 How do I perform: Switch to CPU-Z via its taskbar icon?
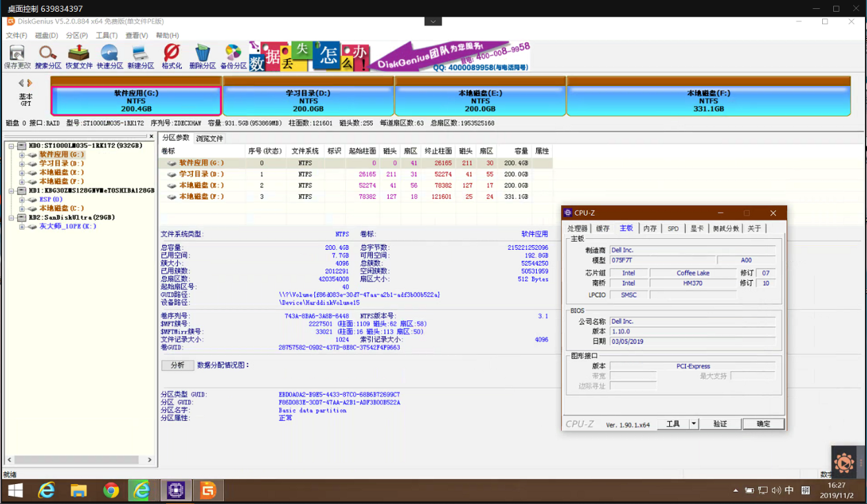coord(176,491)
